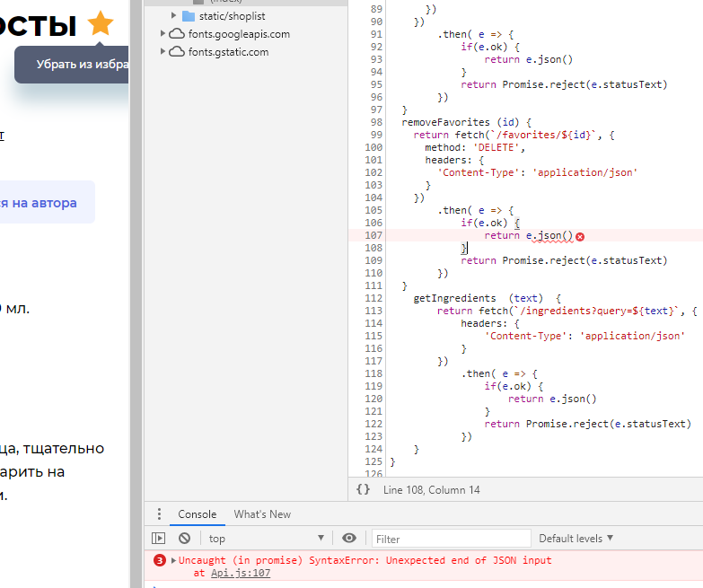Expand the fonts.googleapis.com tree arrow

tap(163, 33)
